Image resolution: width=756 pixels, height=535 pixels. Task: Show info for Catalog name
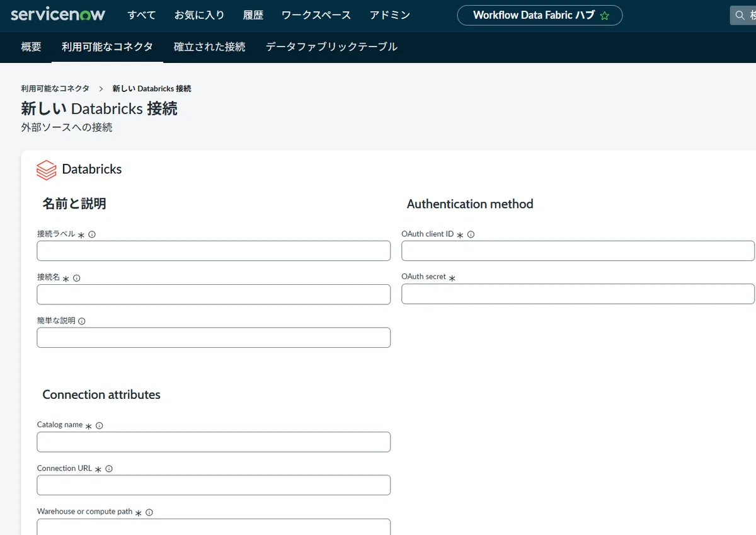tap(100, 425)
